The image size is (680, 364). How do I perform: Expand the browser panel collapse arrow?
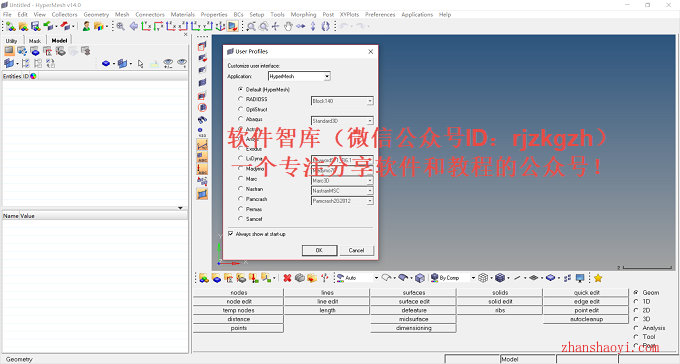(x=180, y=208)
